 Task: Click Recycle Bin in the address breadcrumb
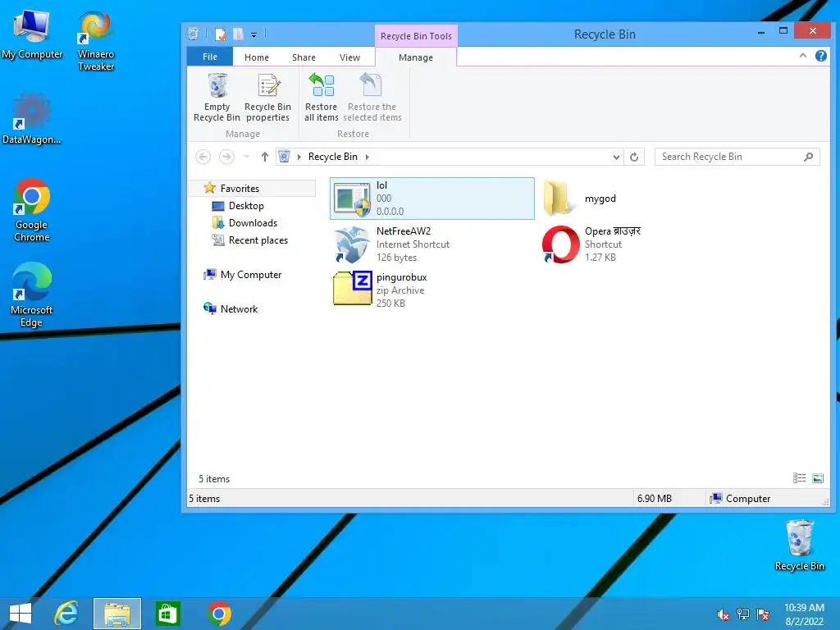(x=333, y=157)
